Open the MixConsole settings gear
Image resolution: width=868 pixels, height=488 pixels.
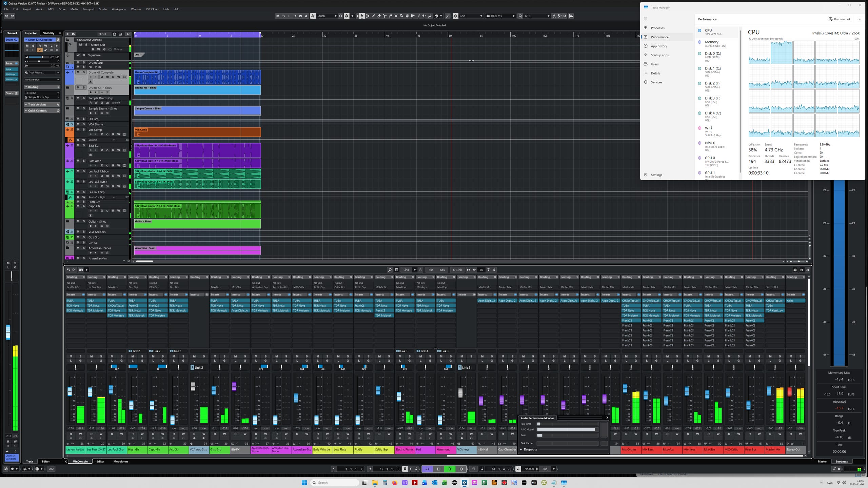[x=795, y=270]
